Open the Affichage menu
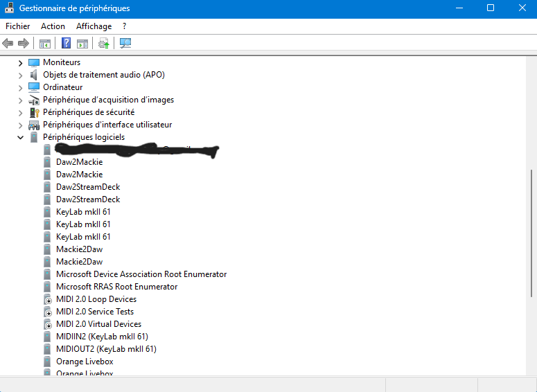Viewport: 537px width, 392px height. [94, 26]
